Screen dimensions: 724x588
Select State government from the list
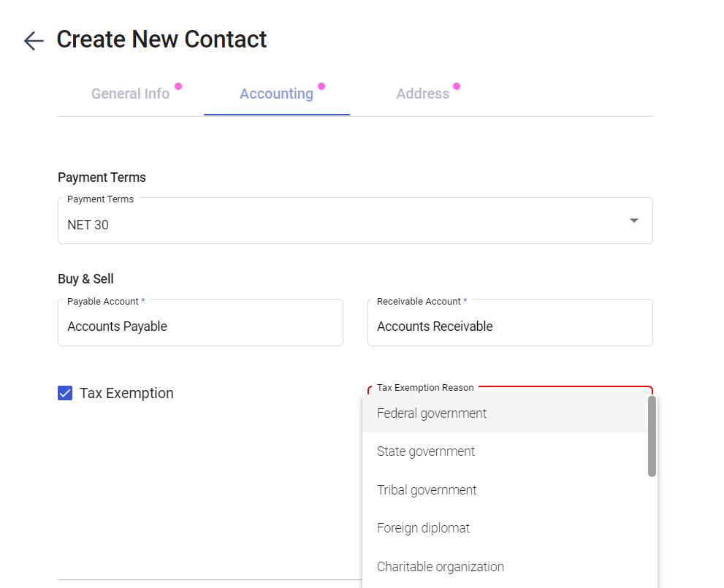tap(426, 451)
